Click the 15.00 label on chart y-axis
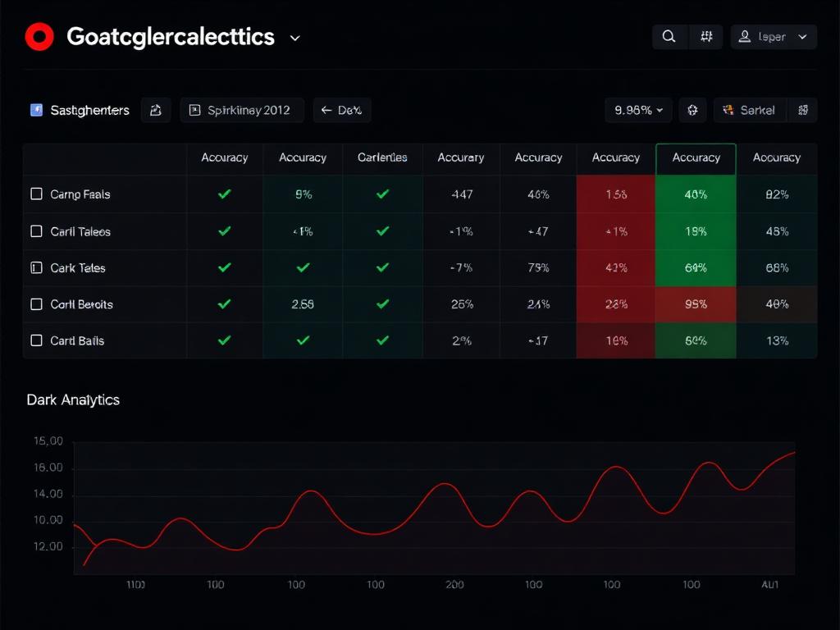Image resolution: width=840 pixels, height=630 pixels. [x=48, y=441]
